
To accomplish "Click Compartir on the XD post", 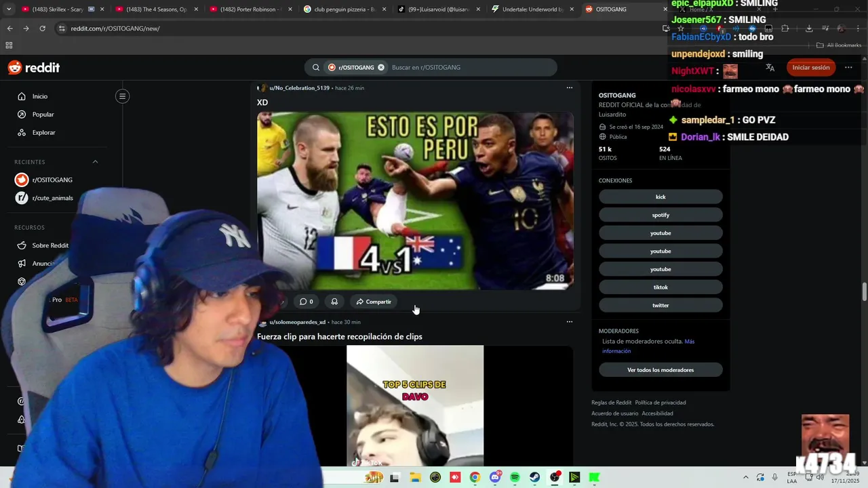I will click(x=374, y=302).
